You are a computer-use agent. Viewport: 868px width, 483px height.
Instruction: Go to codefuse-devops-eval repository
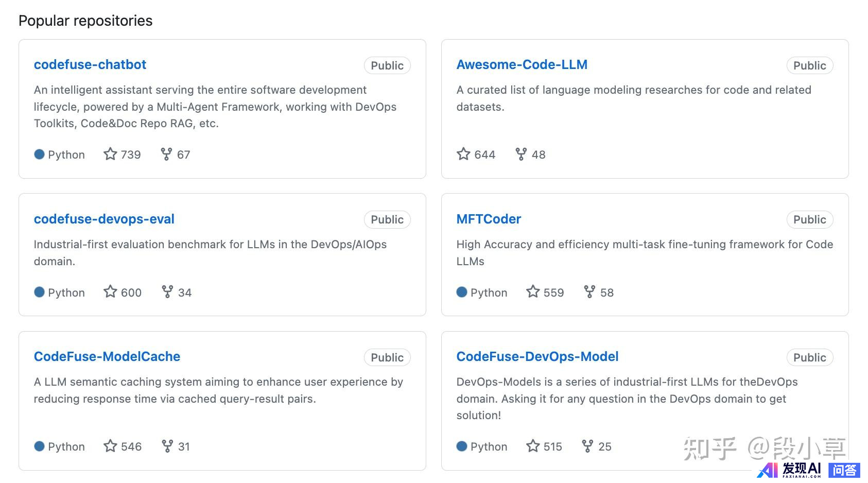[x=104, y=219]
